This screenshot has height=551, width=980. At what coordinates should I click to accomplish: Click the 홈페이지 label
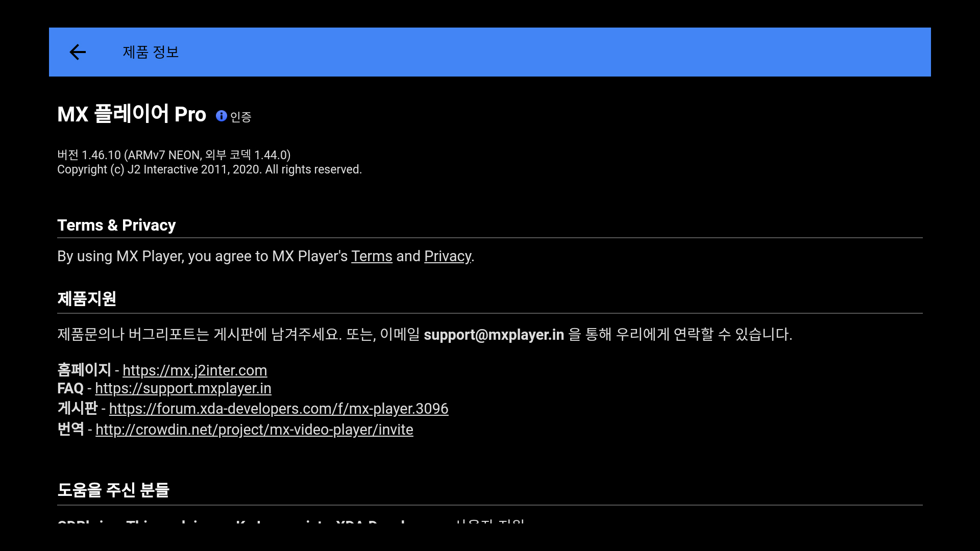point(84,370)
